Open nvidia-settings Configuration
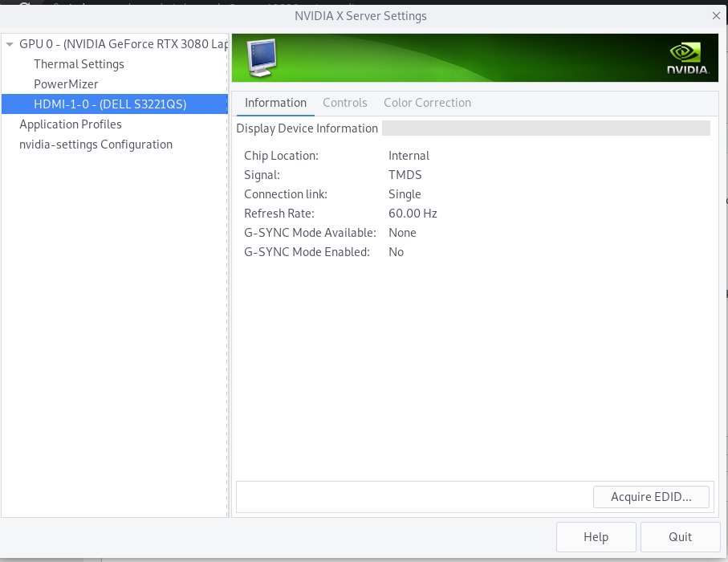 pyautogui.click(x=96, y=145)
